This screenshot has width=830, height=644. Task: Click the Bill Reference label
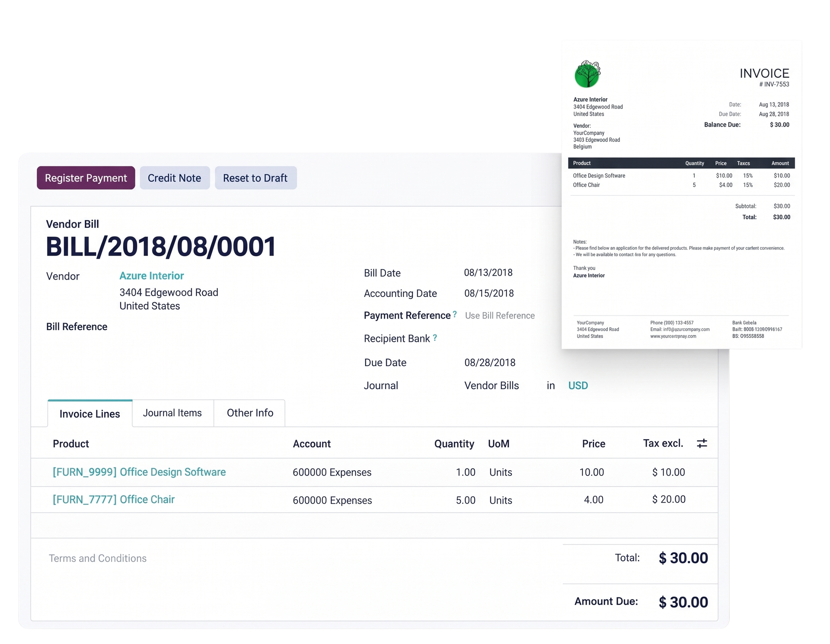[x=77, y=326]
